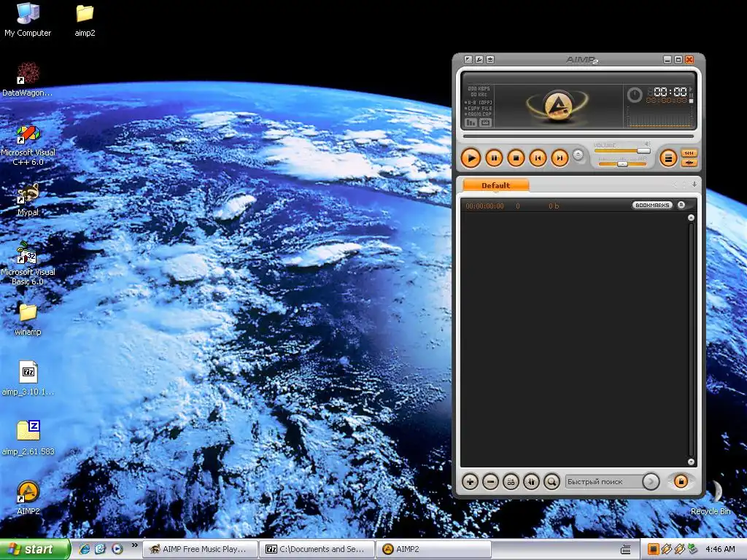Screen dimensions: 747x560
Task: Remove files with the minus button
Action: click(490, 482)
